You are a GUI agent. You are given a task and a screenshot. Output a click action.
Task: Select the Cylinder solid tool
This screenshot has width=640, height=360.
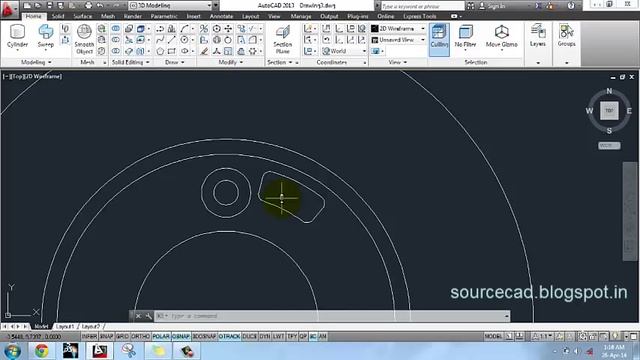pos(17,37)
